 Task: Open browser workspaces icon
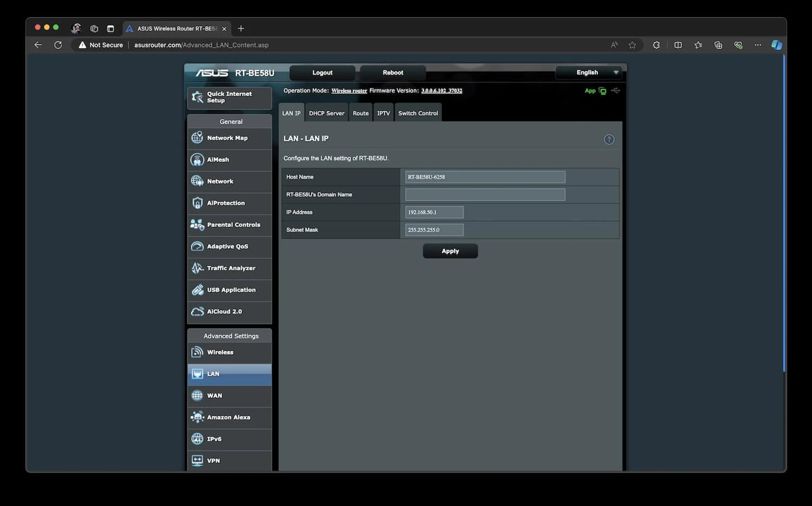94,29
